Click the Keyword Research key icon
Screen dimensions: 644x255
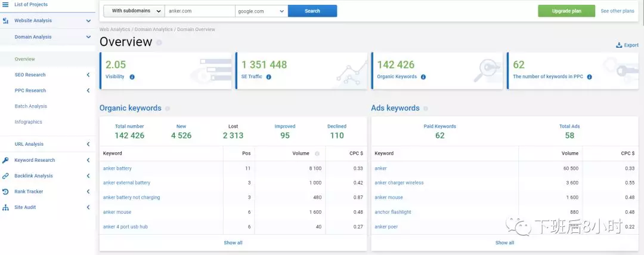click(x=5, y=160)
